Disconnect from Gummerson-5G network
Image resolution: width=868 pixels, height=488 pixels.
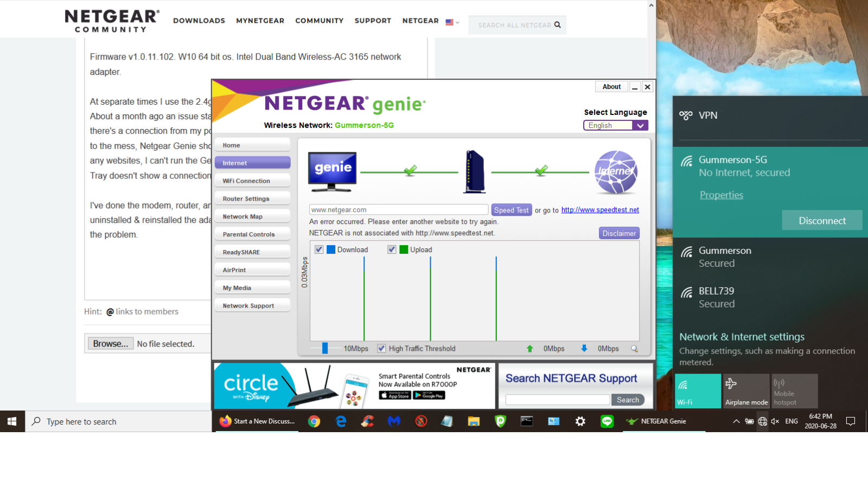coord(822,220)
